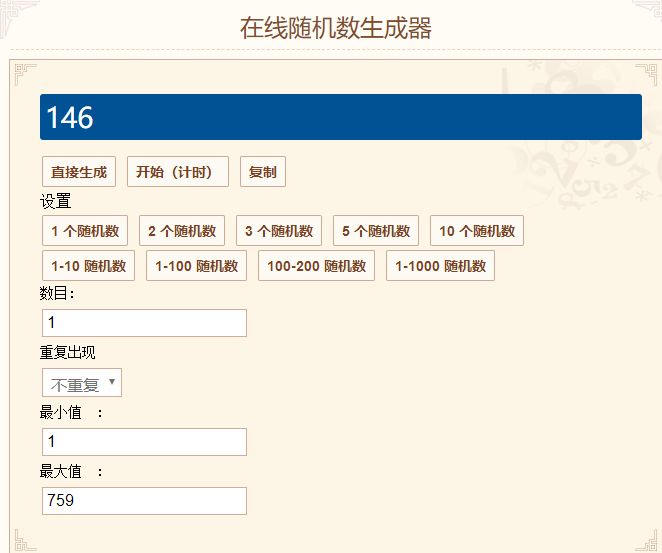The height and width of the screenshot is (553, 662).
Task: Apply the 1-1000 随机数 range preset
Action: 440,266
